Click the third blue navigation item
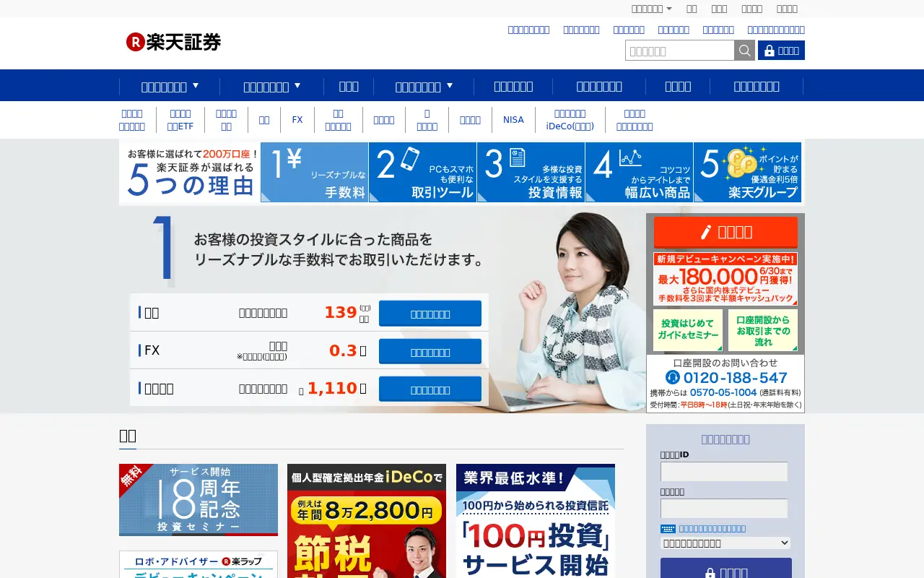The width and height of the screenshot is (924, 578). click(349, 86)
